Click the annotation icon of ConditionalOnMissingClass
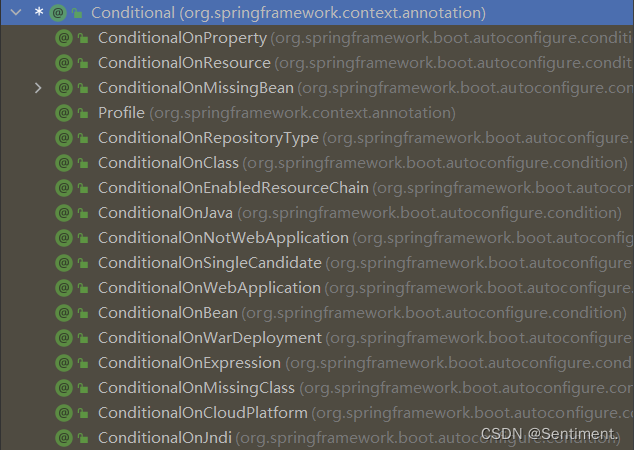Viewport: 634px width, 450px height. [64, 388]
